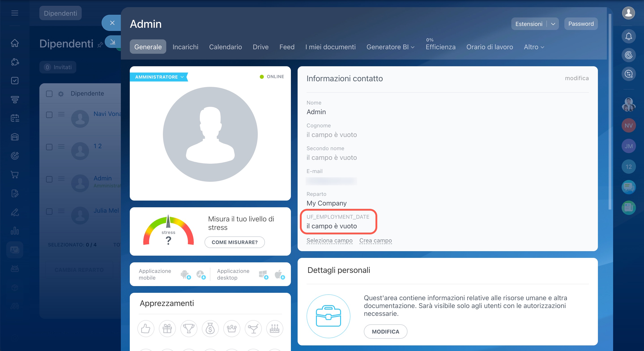Expand the Amministratore role dropdown
Screen dimensions: 644x351
pos(182,77)
